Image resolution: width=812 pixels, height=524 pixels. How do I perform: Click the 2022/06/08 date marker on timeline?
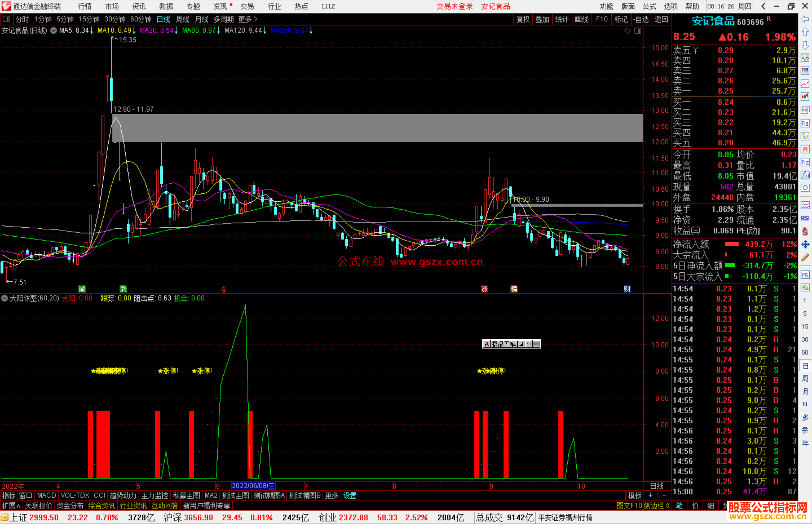click(x=253, y=486)
